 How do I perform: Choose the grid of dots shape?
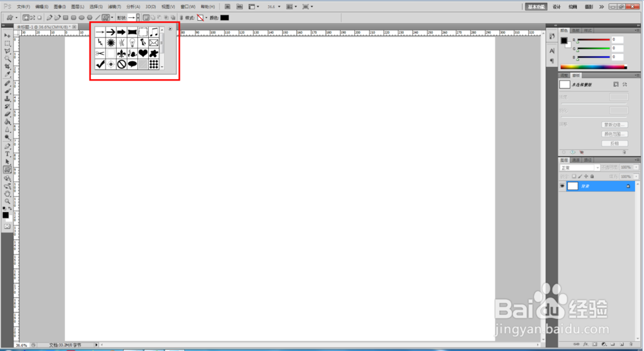point(154,64)
